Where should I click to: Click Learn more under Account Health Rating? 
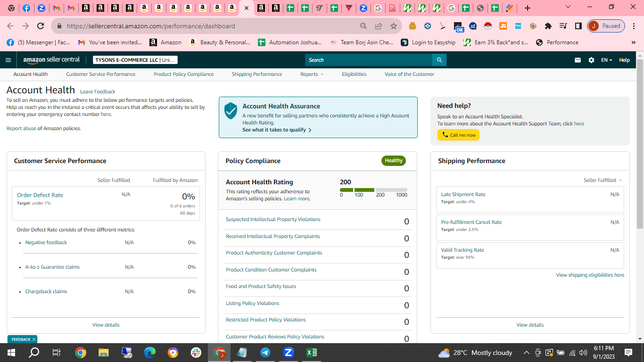[297, 198]
